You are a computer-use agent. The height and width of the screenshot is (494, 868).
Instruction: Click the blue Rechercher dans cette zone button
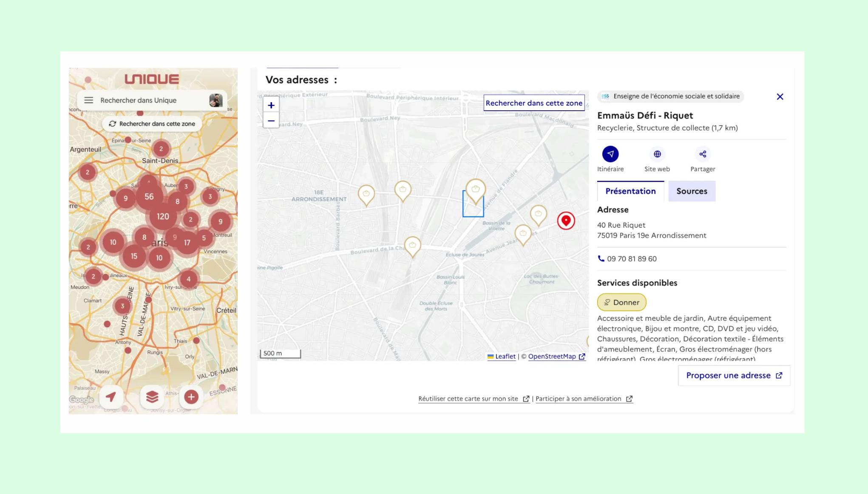(534, 103)
